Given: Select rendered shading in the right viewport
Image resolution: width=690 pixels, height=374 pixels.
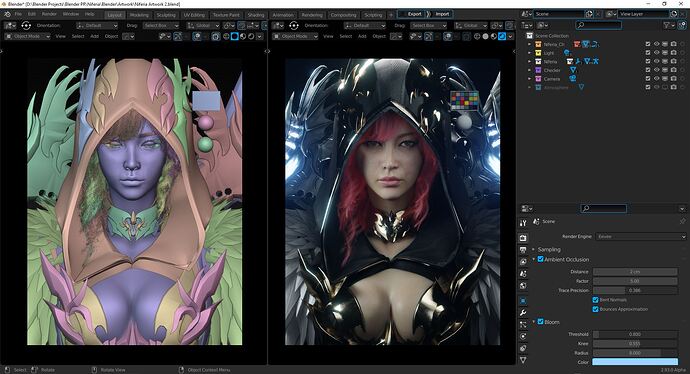Looking at the screenshot, I should tap(502, 37).
